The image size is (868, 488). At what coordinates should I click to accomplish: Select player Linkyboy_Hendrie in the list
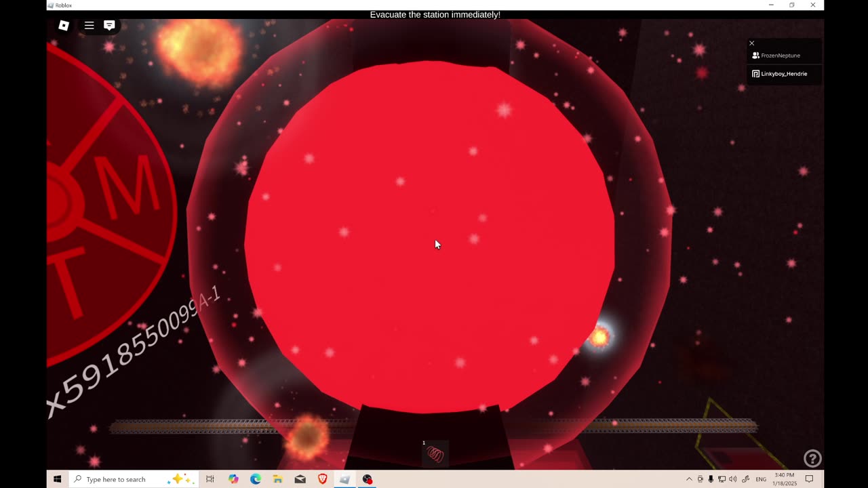click(784, 74)
